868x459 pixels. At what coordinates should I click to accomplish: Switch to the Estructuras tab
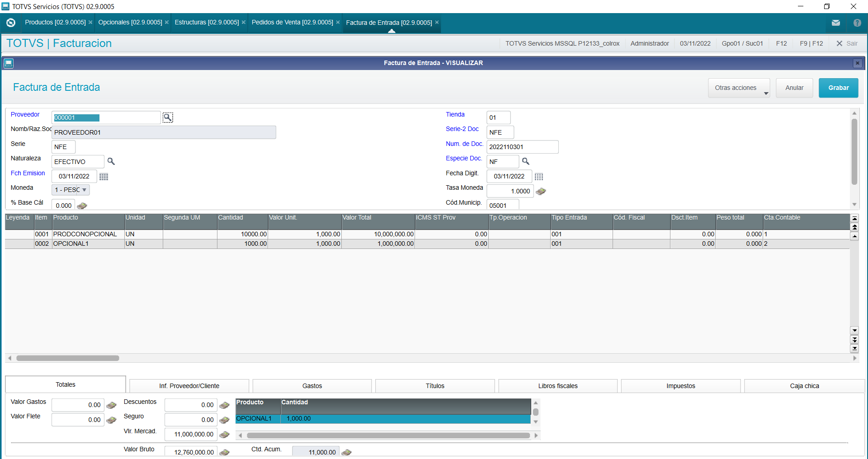coord(207,23)
